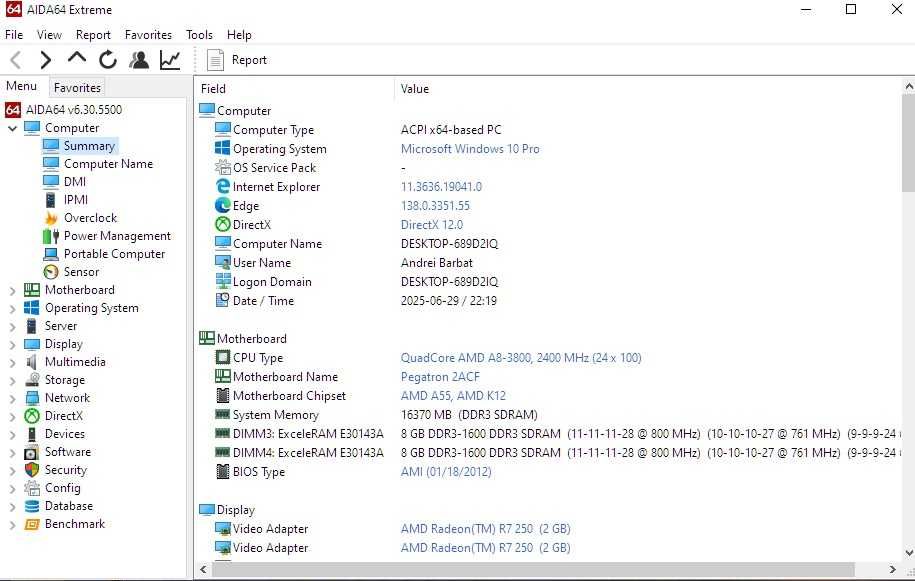Image resolution: width=915 pixels, height=581 pixels.
Task: Open the DirectX 12.0 link
Action: point(431,225)
